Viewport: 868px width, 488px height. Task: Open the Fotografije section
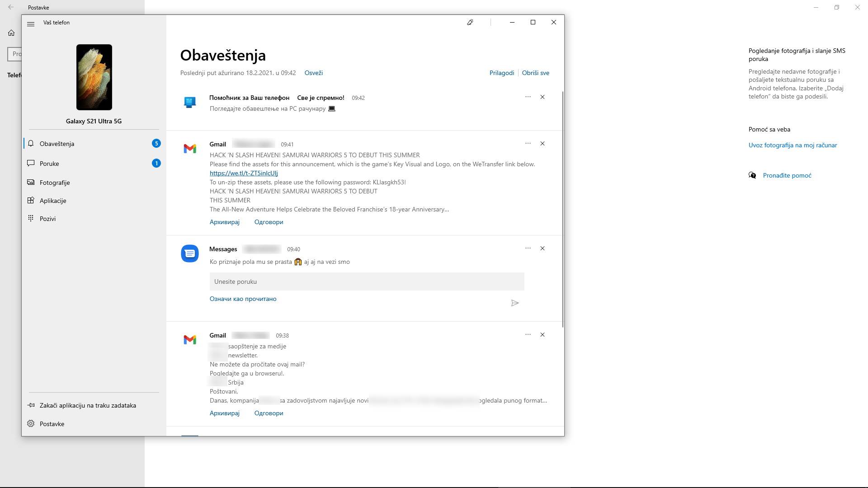tap(54, 183)
